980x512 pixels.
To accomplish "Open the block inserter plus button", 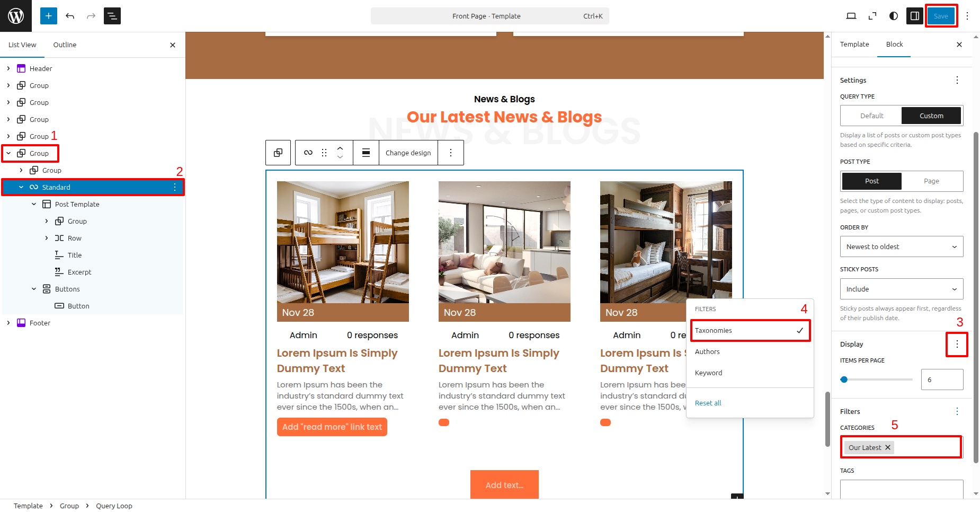I will point(48,16).
